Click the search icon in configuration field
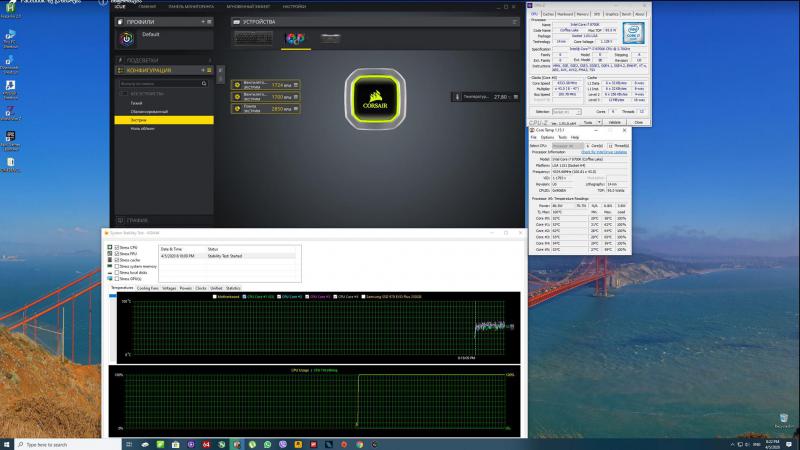800x450 pixels. [x=206, y=83]
